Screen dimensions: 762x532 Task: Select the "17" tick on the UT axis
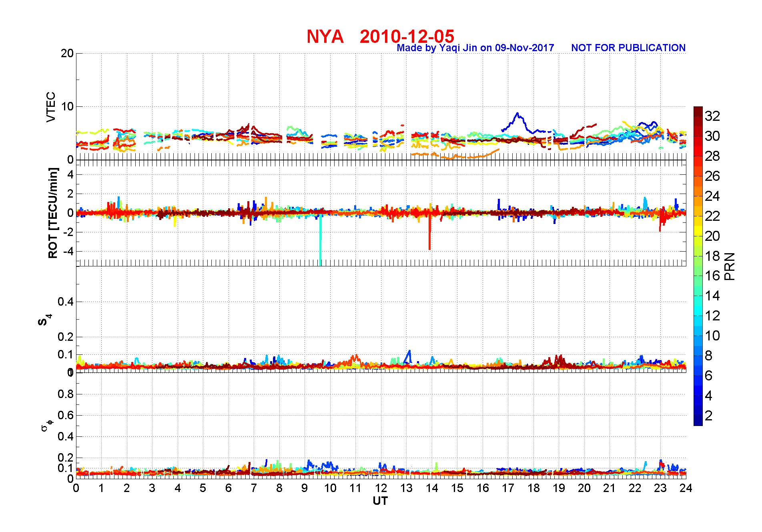[x=508, y=488]
